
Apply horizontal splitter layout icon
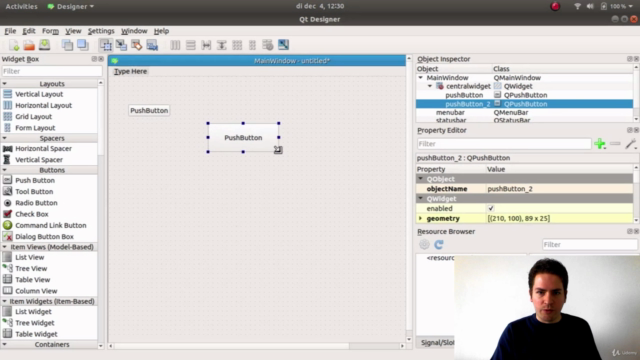pyautogui.click(x=206, y=45)
